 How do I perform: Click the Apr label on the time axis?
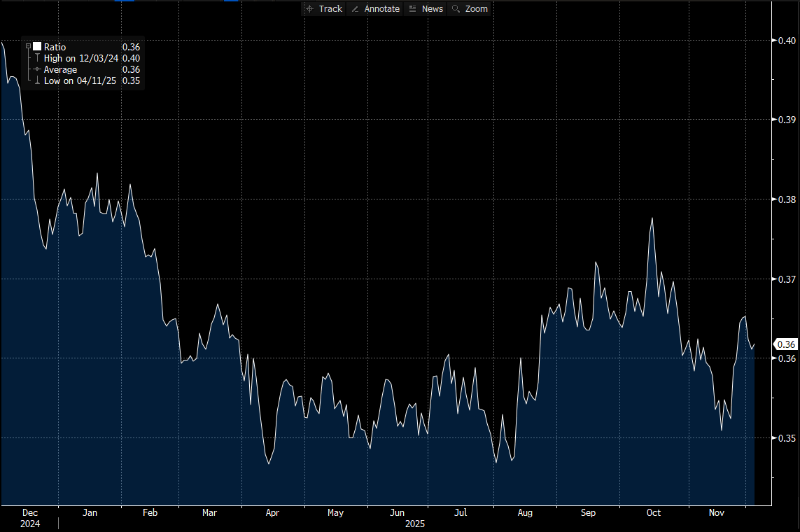click(x=272, y=512)
